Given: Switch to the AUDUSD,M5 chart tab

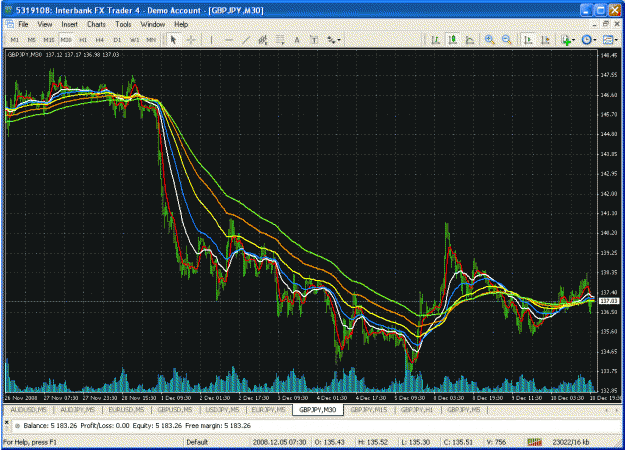Looking at the screenshot, I should (x=28, y=410).
